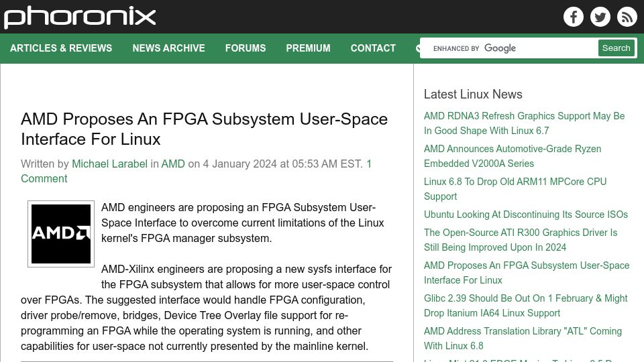Open Premium menu item

point(308,48)
